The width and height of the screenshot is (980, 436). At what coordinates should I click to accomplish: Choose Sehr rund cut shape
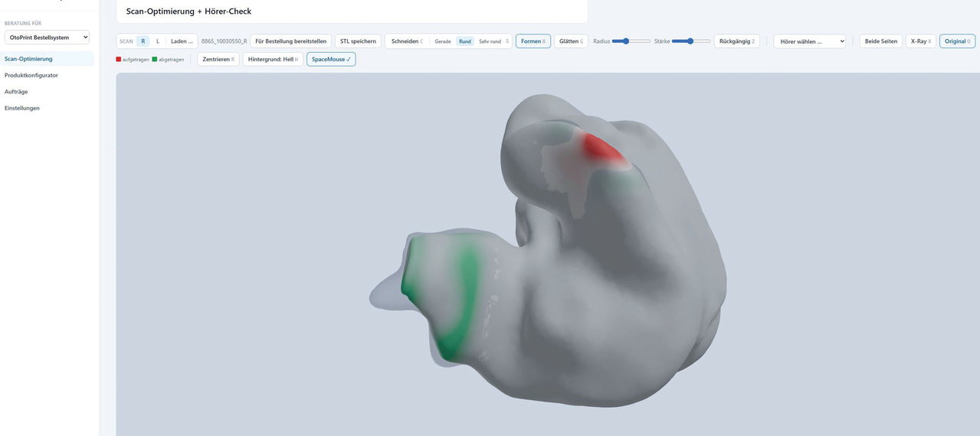click(x=490, y=41)
